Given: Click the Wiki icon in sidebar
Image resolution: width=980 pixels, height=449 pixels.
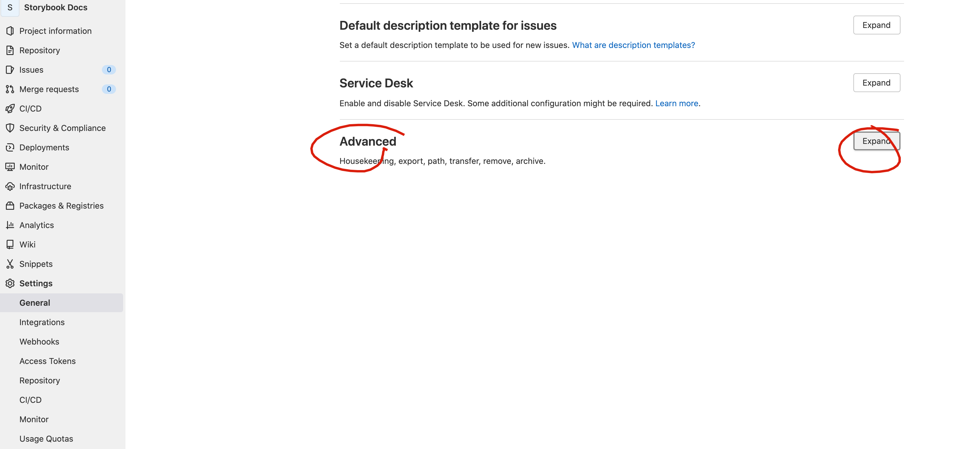Looking at the screenshot, I should coord(10,244).
